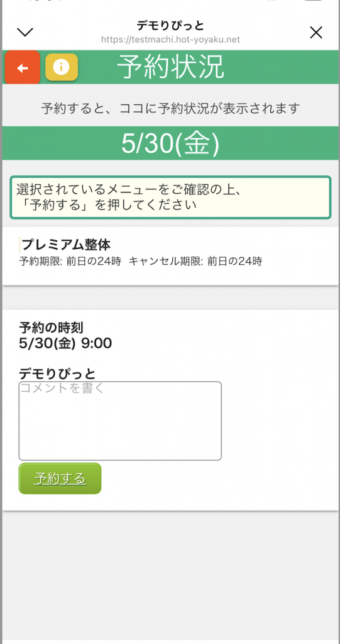Tap the 予約状況 title bar

(x=170, y=67)
